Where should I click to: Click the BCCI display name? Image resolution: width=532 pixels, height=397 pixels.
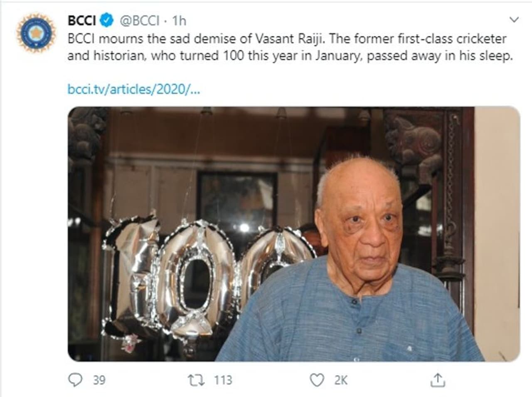82,20
